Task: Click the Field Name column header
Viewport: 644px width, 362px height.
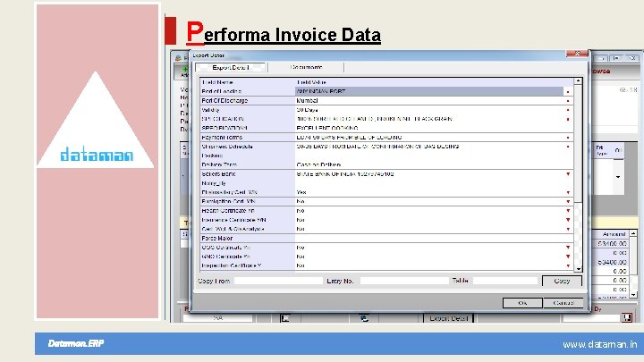Action: (x=247, y=82)
